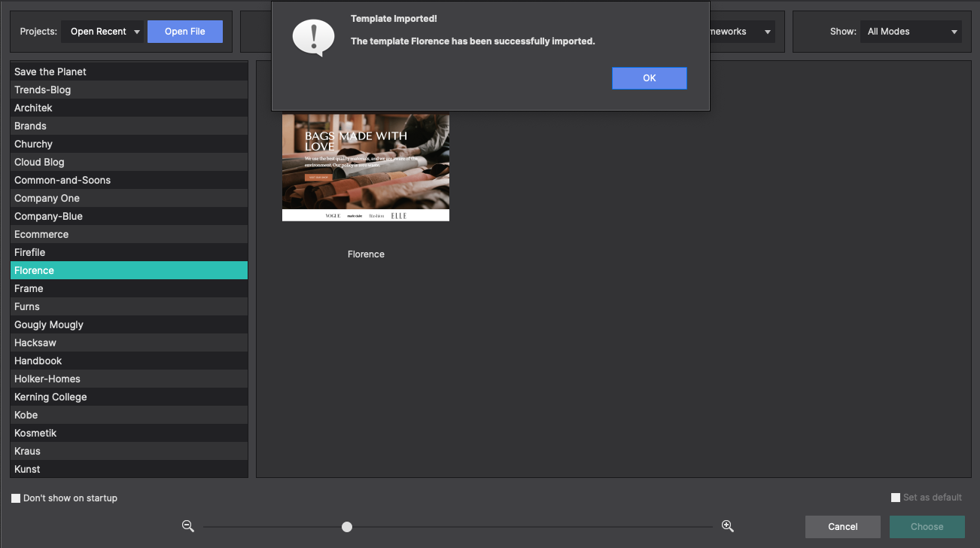This screenshot has height=548, width=980.
Task: Enable Don't show on startup checkbox
Action: point(16,498)
